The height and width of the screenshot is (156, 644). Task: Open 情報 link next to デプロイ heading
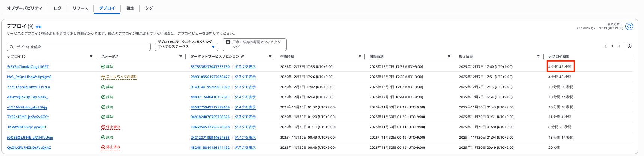click(x=39, y=27)
